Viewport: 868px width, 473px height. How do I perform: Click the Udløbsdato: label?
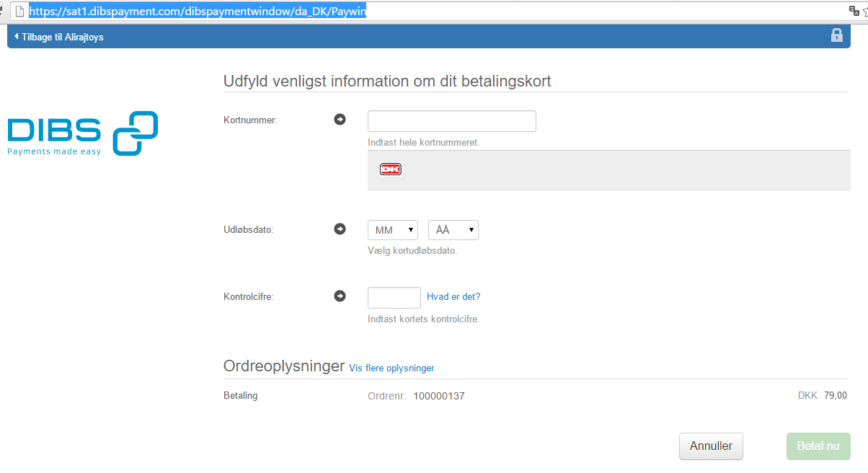(x=249, y=230)
